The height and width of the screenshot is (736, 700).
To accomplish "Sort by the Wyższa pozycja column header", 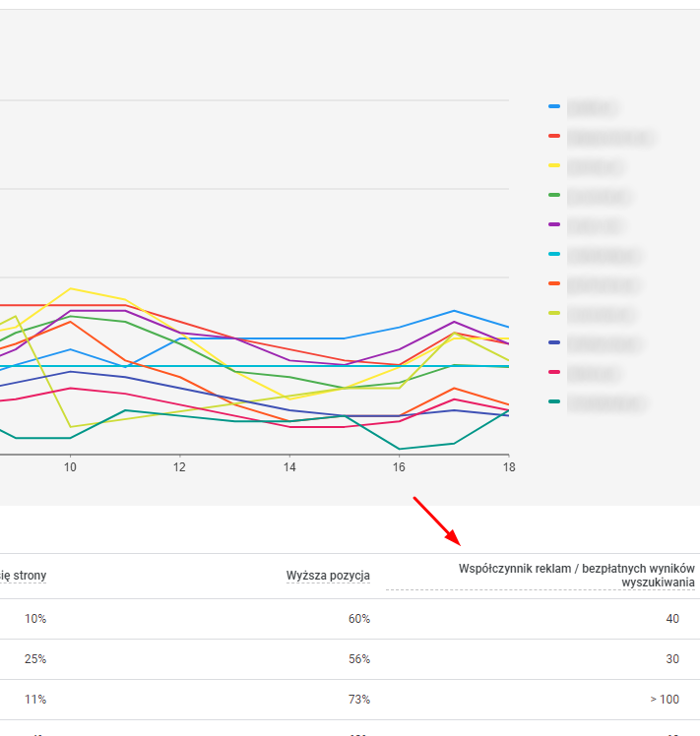I will (328, 576).
